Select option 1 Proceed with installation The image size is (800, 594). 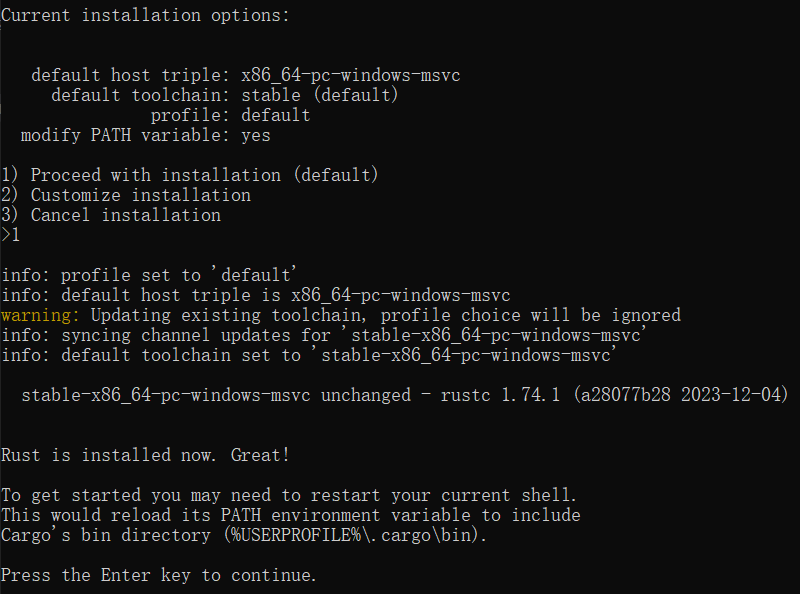click(x=189, y=175)
